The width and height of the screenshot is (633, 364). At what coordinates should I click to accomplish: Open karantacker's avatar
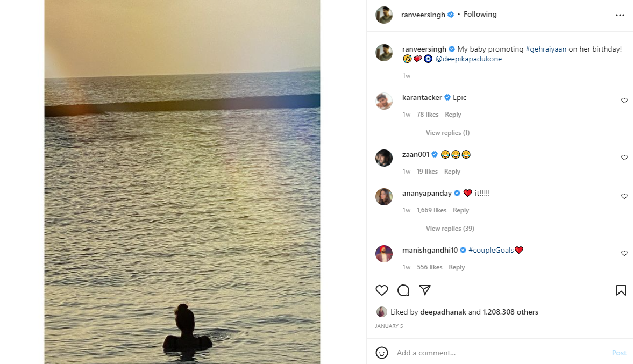(x=384, y=101)
